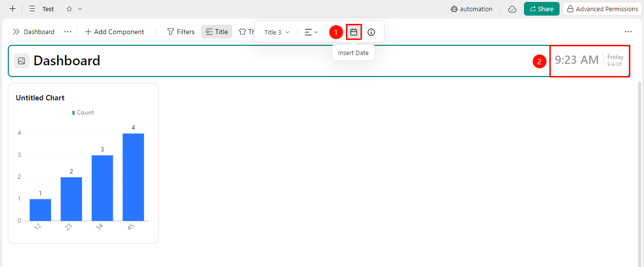Click the Insert Date calendar icon
The height and width of the screenshot is (267, 644).
coord(354,32)
